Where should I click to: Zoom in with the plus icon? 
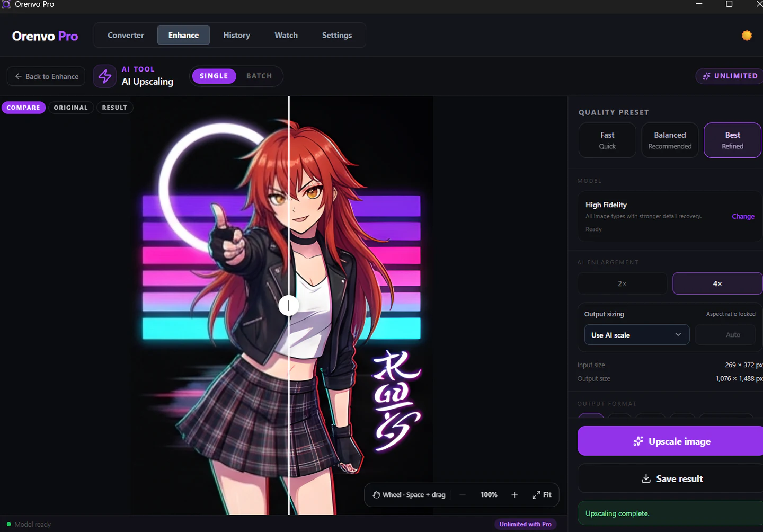point(514,495)
